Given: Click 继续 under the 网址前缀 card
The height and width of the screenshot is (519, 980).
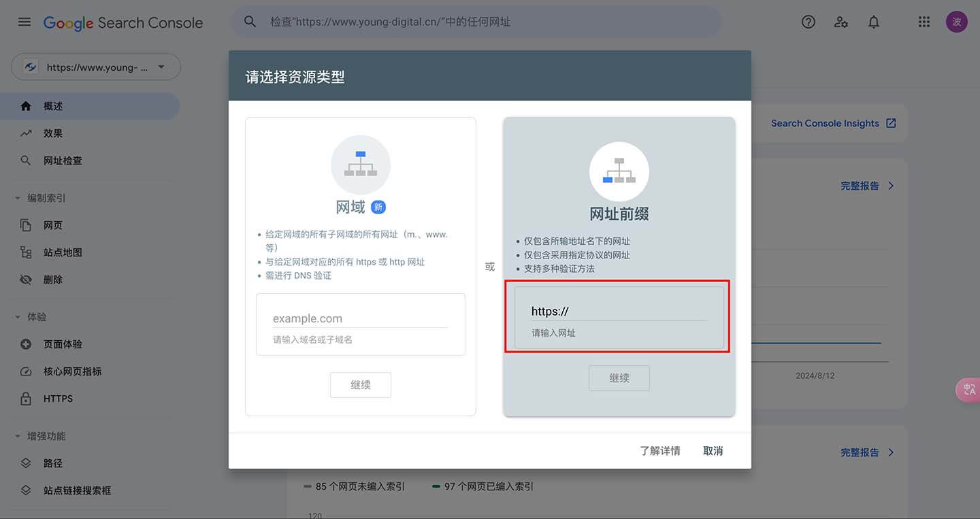Looking at the screenshot, I should pyautogui.click(x=619, y=378).
